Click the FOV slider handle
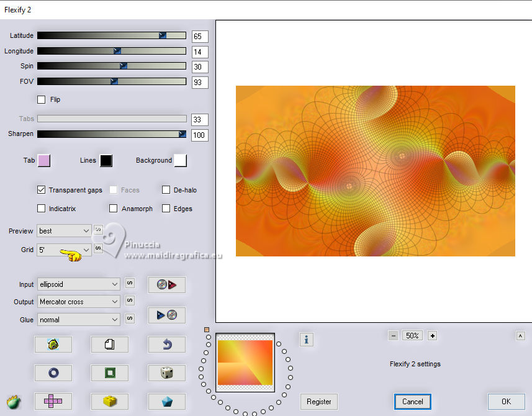Viewport: 532px width, 416px height. point(114,81)
